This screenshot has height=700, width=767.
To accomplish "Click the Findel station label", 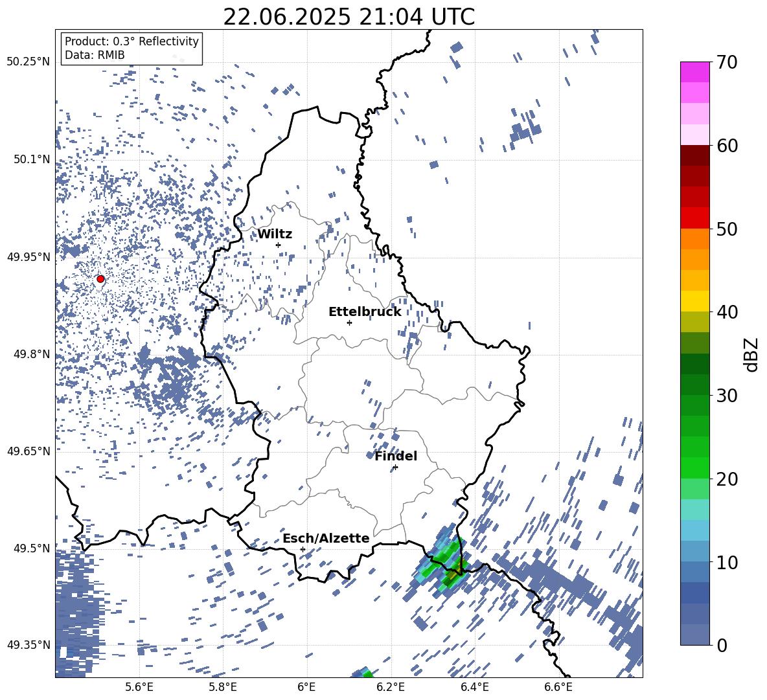I will click(x=396, y=456).
